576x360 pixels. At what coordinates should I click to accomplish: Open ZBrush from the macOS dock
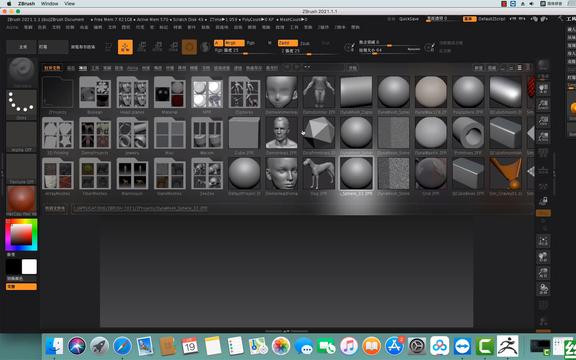[507, 346]
